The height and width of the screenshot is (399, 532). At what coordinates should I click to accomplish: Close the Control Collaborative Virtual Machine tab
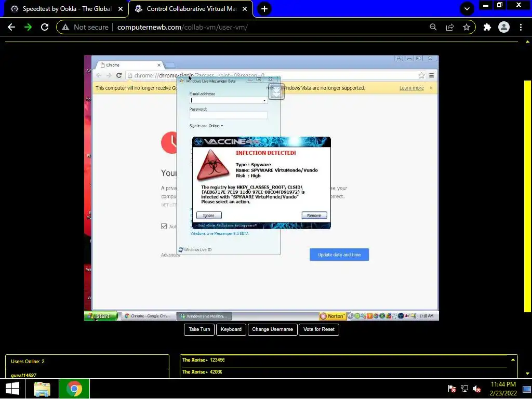tap(245, 9)
